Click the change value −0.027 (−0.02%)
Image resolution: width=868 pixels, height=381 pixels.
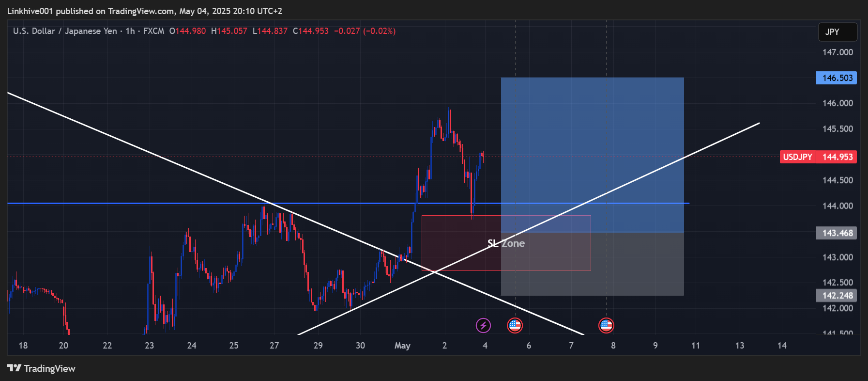click(x=365, y=31)
